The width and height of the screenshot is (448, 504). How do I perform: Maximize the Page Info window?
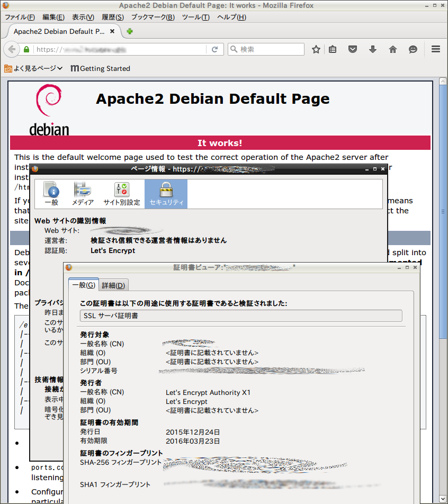coord(375,169)
